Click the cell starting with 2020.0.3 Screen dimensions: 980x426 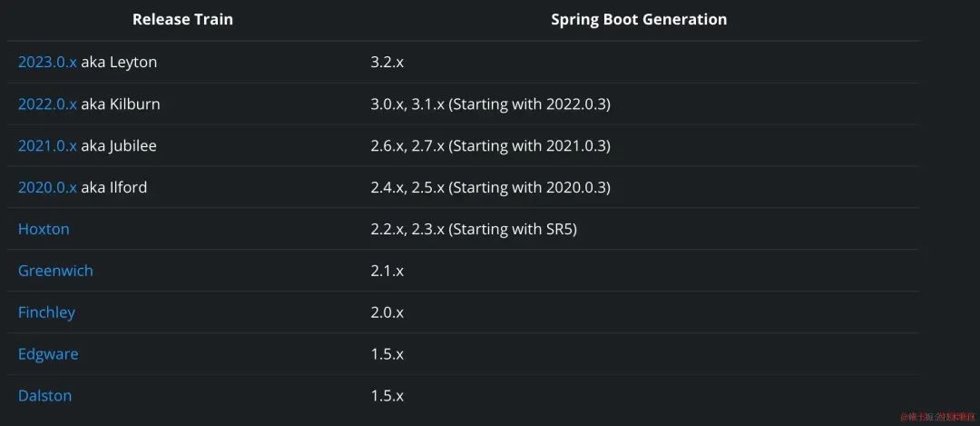(x=490, y=187)
